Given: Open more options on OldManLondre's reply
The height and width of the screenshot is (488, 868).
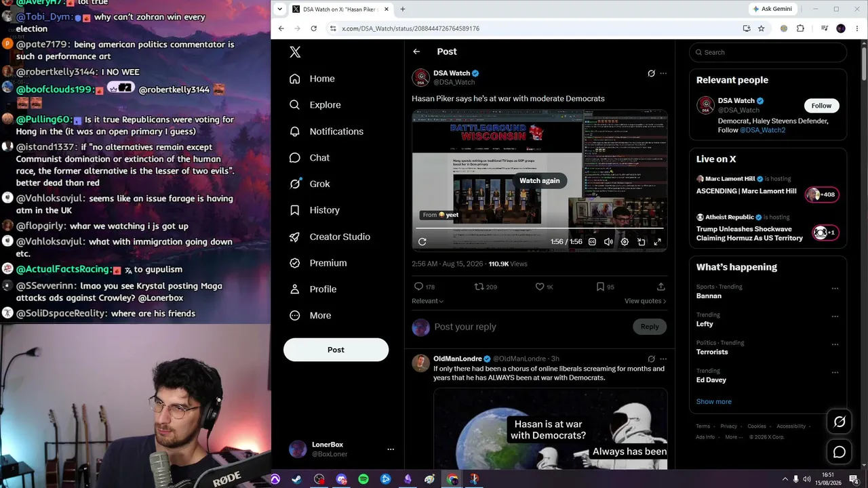Looking at the screenshot, I should 663,359.
